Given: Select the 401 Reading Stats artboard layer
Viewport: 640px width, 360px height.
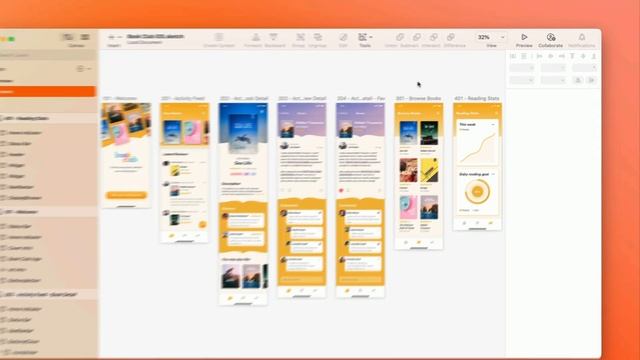Looking at the screenshot, I should pos(48,118).
